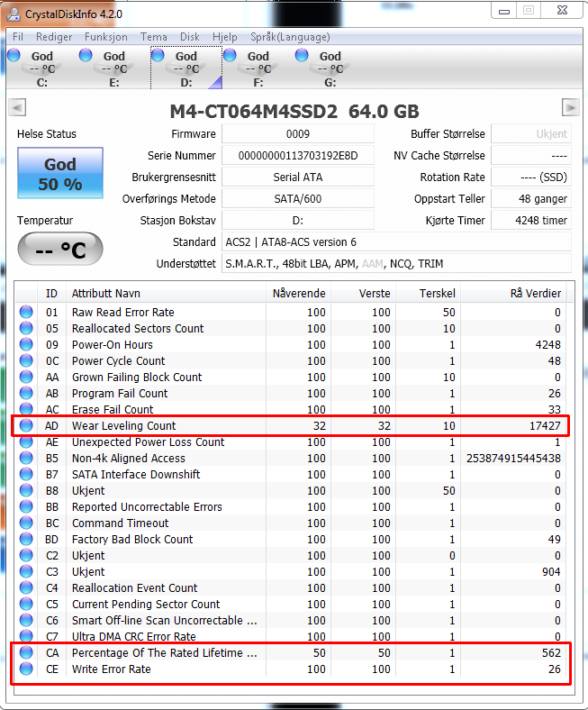The height and width of the screenshot is (710, 588).
Task: Click status icon for Reallocation Event Count
Action: (26, 587)
